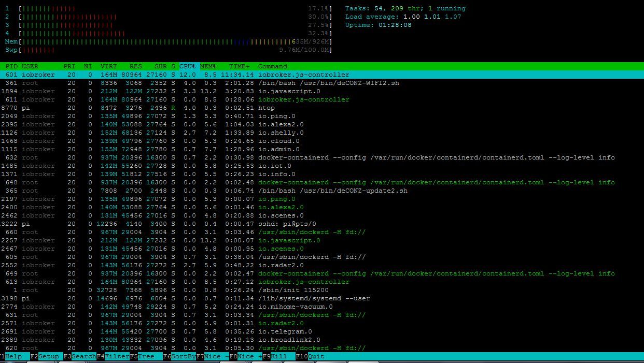
Task: Switch to F5 Tree view
Action: pyautogui.click(x=146, y=356)
